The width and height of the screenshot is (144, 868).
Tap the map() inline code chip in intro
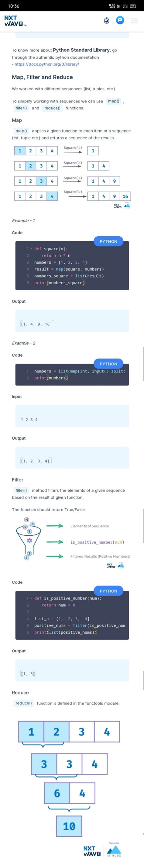(x=114, y=101)
